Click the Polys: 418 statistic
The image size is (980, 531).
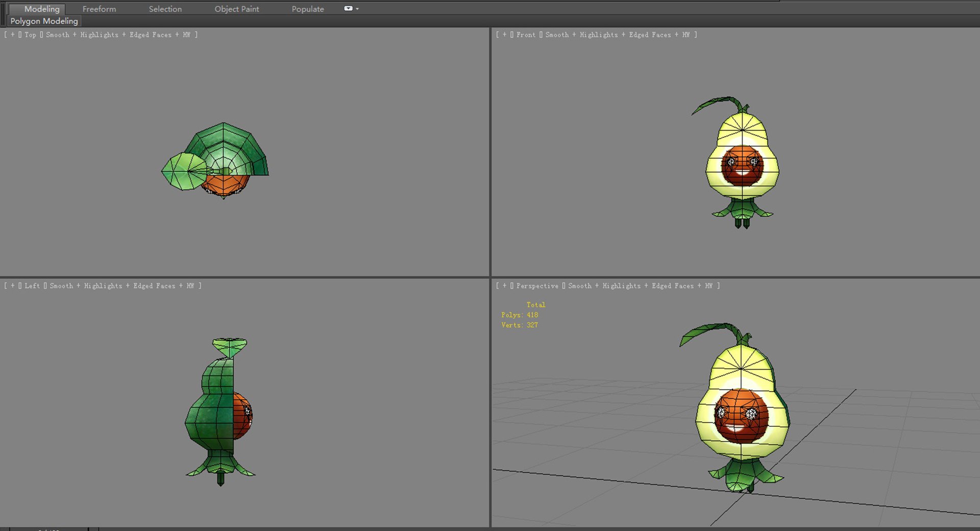tap(520, 315)
